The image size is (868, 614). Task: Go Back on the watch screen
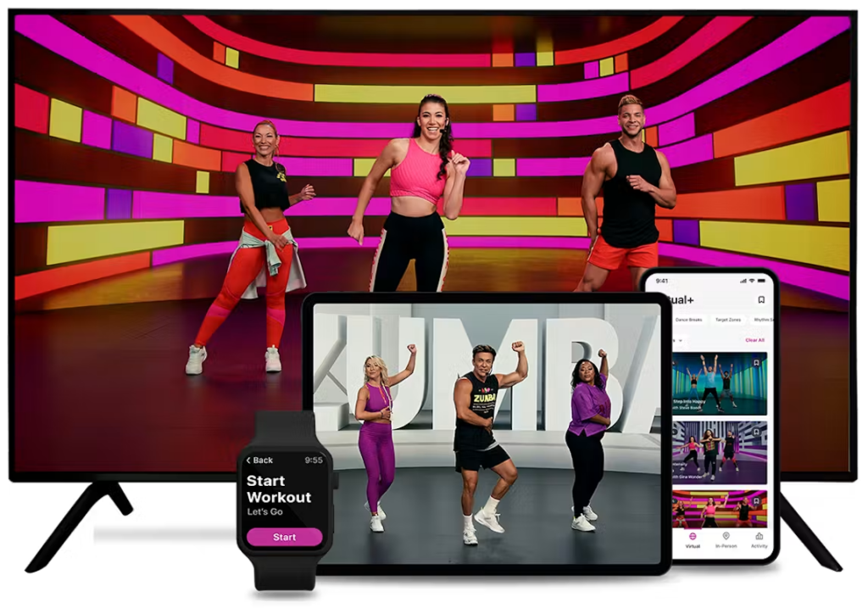[x=259, y=460]
